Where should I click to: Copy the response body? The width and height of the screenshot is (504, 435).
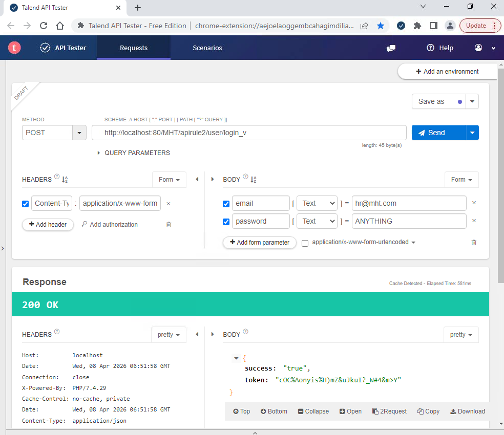tap(428, 411)
